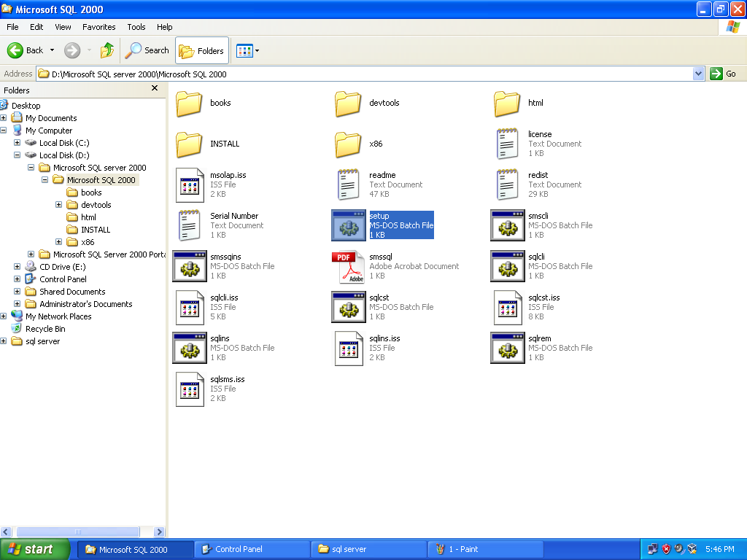Open the devtools folder icon in file pane
Viewport: 747px width, 560px height.
[x=348, y=104]
